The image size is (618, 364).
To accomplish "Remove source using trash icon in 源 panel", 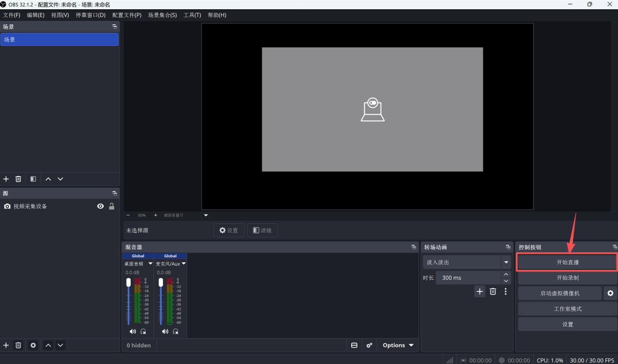I will pos(18,345).
